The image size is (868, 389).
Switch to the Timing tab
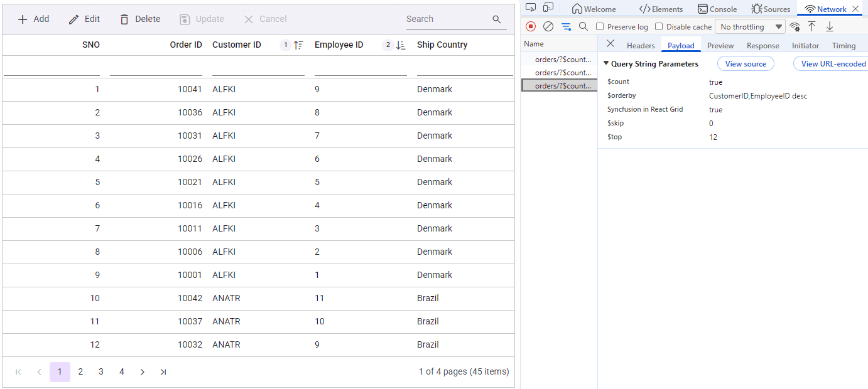coord(844,45)
